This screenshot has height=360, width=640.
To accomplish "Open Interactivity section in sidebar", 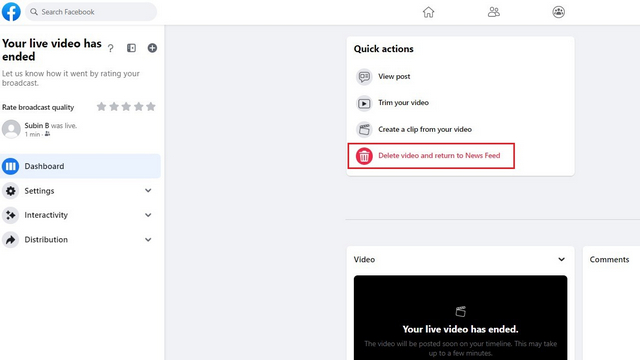I will point(80,215).
